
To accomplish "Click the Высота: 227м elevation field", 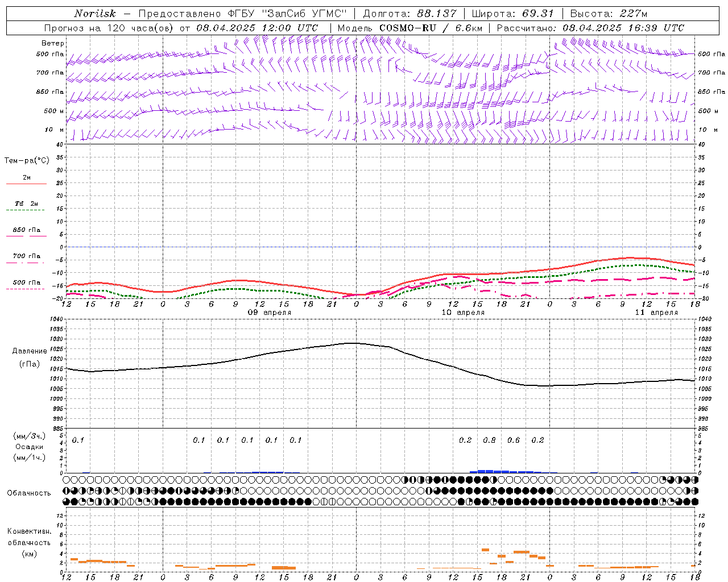I will coord(609,14).
